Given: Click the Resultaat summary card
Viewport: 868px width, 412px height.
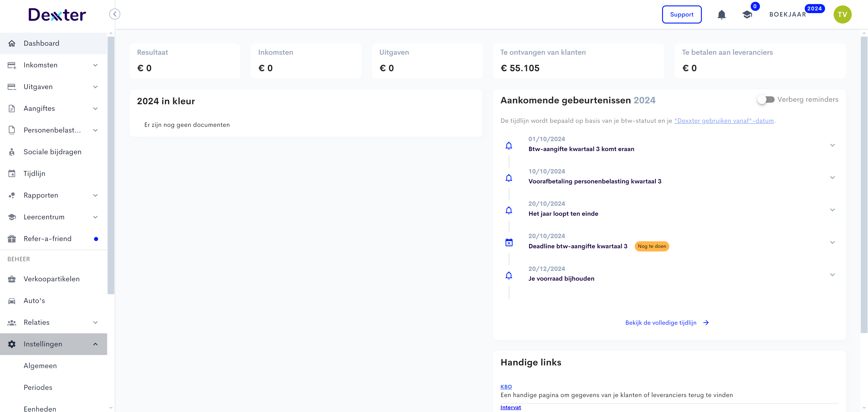Looking at the screenshot, I should (x=185, y=61).
